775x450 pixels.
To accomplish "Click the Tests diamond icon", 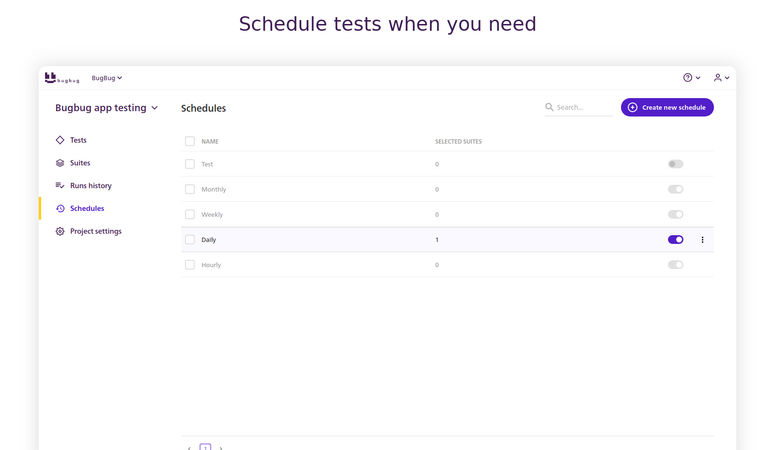I will [x=60, y=140].
